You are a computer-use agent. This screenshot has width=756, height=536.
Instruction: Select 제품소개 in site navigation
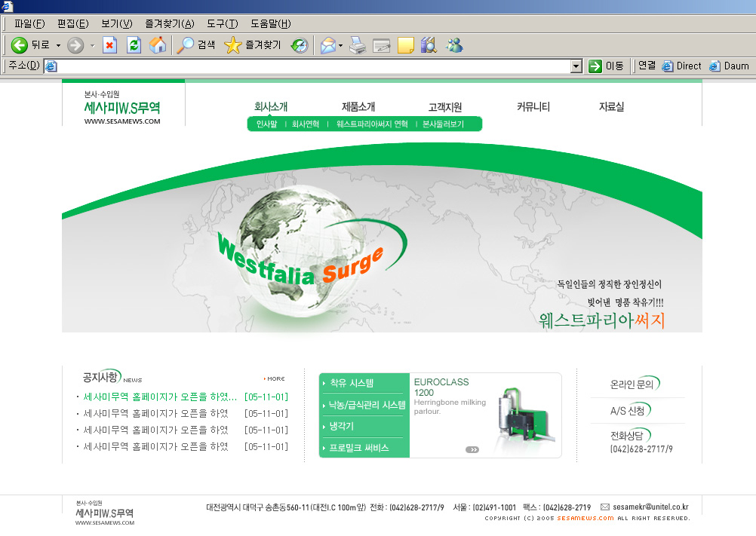(358, 107)
